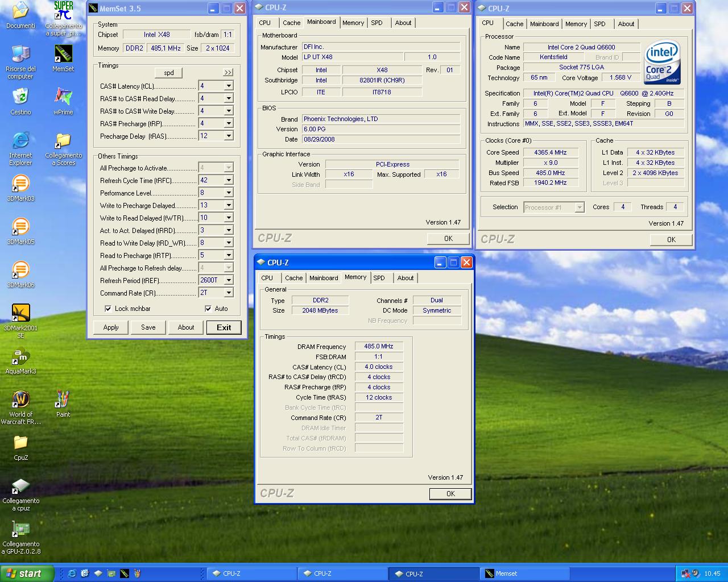
Task: Click the DRAM Frequency 485.0 MHz field
Action: tap(379, 346)
